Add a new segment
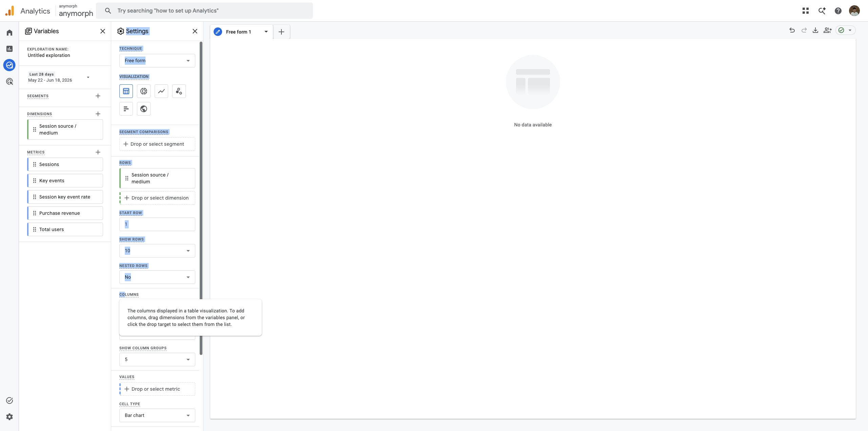Screen dimensions: 868x431 pyautogui.click(x=98, y=96)
